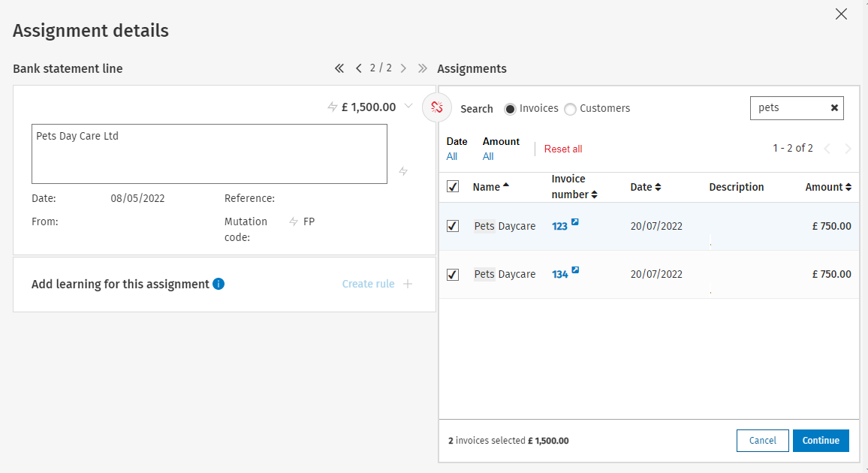Jump to last bank statement line
This screenshot has width=868, height=473.
[x=423, y=68]
